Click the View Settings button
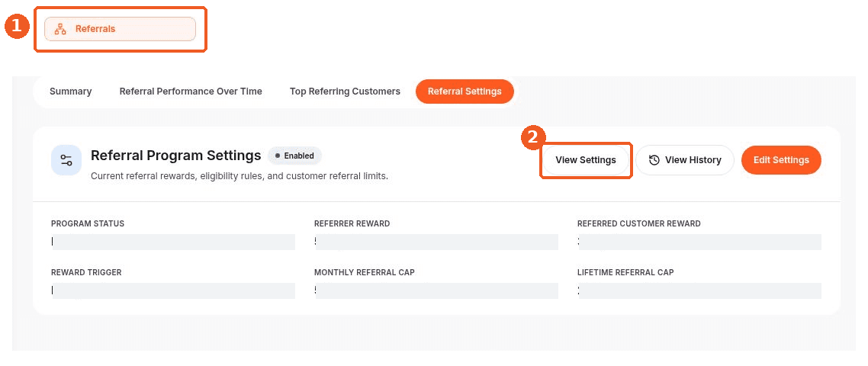This screenshot has height=366, width=868. coord(586,160)
